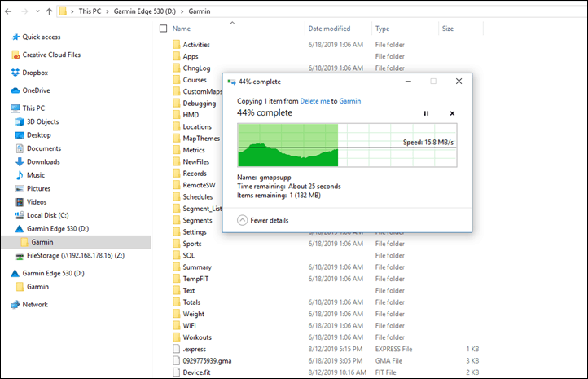
Task: Select the Workouts folder
Action: 197,337
